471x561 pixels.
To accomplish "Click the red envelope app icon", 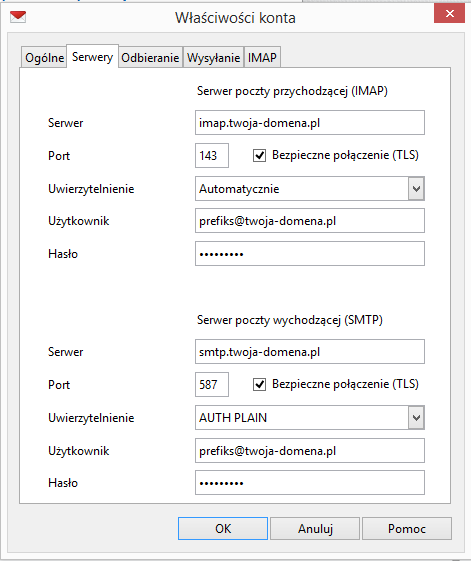I will pos(18,16).
